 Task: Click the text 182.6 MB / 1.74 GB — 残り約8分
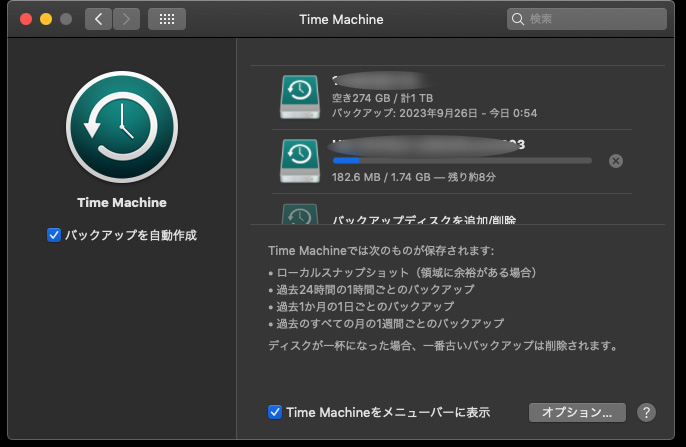tap(414, 177)
